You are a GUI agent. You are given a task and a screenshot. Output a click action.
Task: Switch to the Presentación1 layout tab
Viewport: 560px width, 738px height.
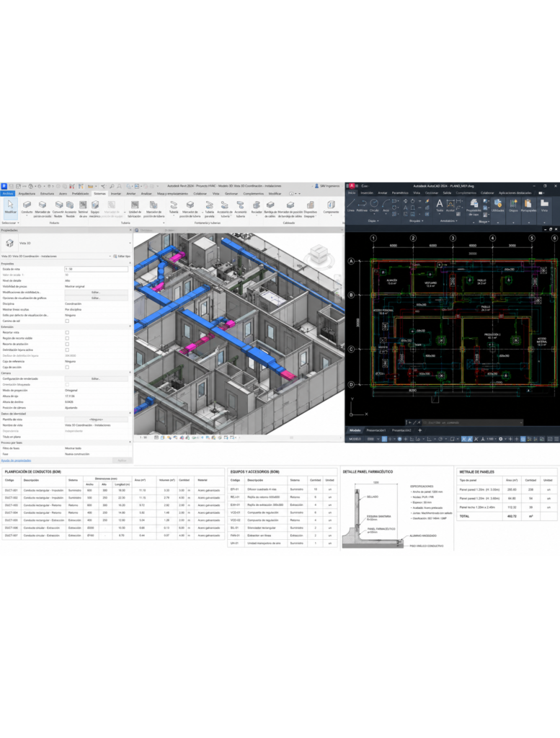point(376,430)
